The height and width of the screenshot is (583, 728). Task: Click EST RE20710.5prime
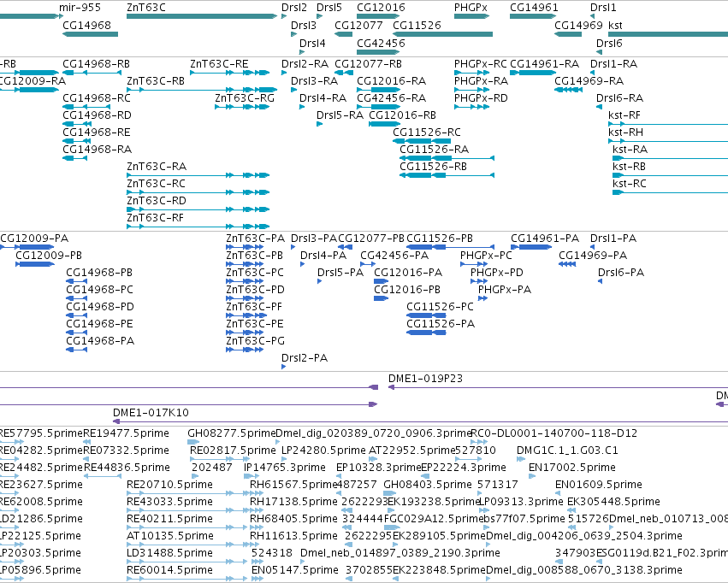tap(169, 484)
